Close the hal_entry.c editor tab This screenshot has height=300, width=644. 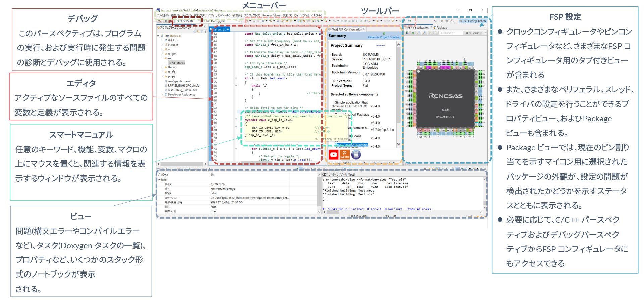(x=228, y=29)
